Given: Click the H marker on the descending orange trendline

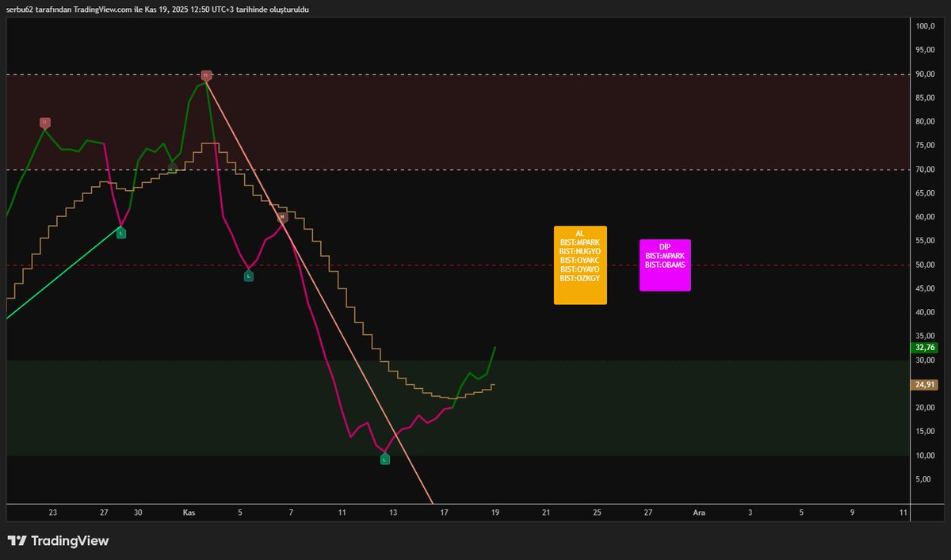Looking at the screenshot, I should 282,216.
